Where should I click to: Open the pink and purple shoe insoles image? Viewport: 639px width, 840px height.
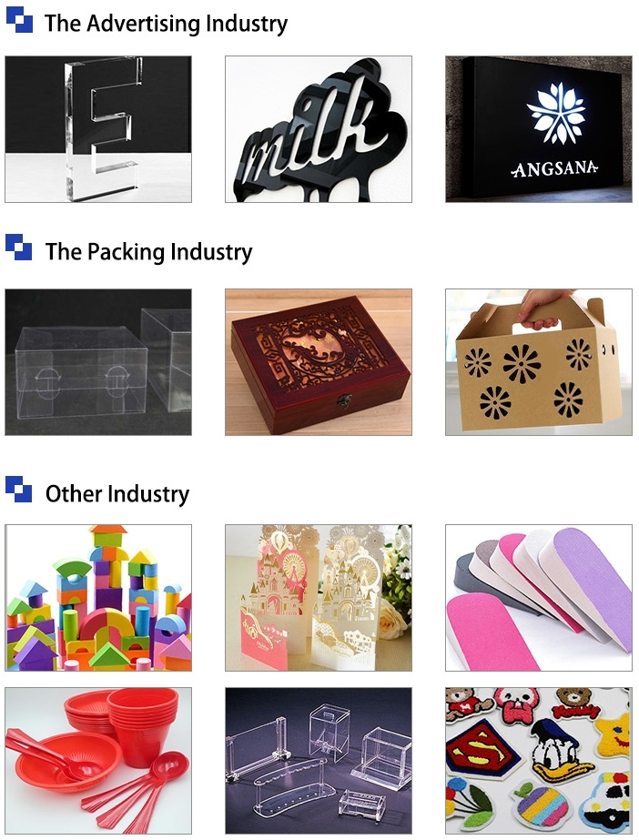click(539, 598)
